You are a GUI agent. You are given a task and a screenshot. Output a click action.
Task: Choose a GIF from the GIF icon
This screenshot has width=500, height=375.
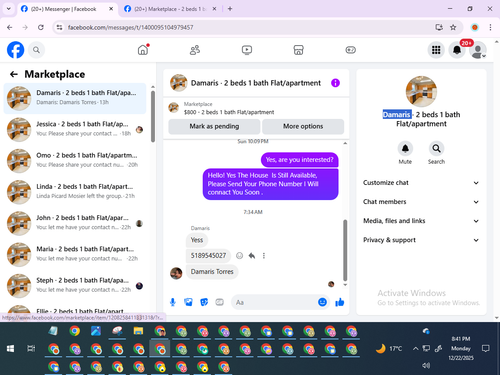(x=219, y=302)
